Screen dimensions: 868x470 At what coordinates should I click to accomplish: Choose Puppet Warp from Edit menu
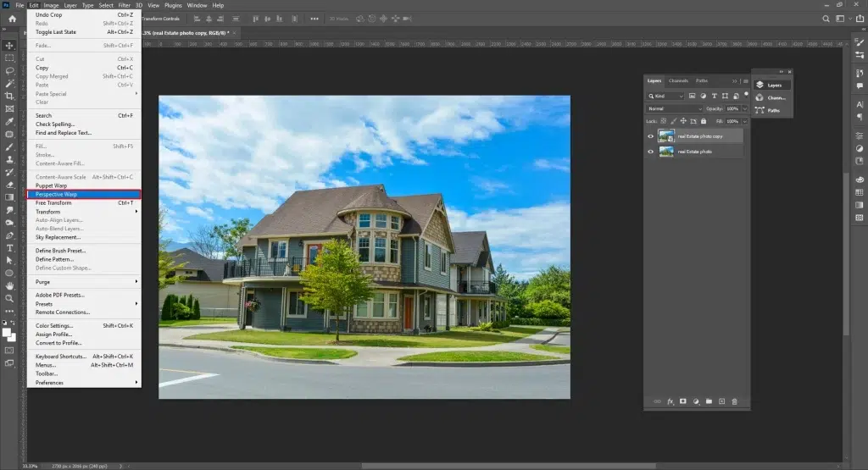pyautogui.click(x=84, y=185)
